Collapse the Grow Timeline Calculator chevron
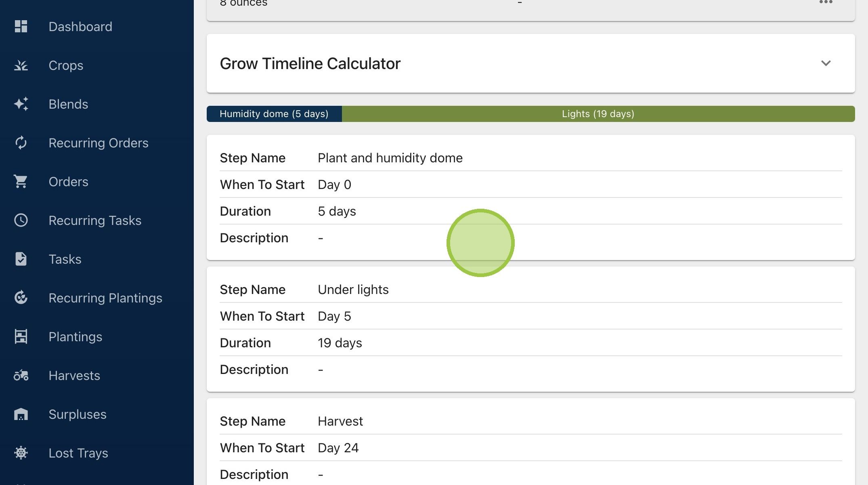This screenshot has width=868, height=485. (x=826, y=63)
